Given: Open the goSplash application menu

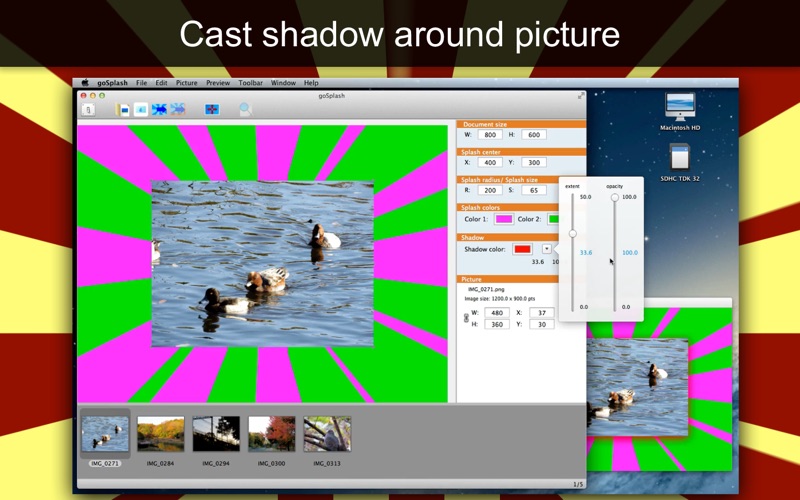Looking at the screenshot, I should (112, 83).
